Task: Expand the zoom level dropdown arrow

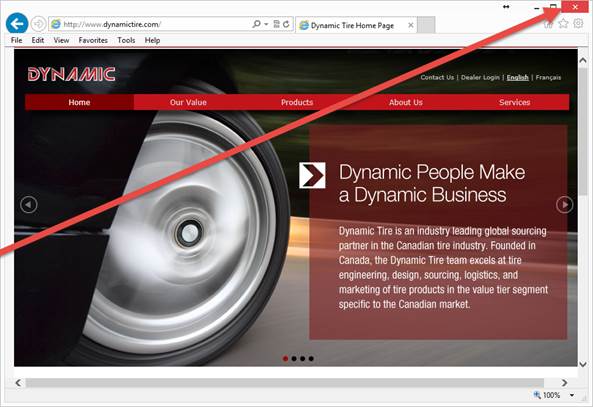Action: pos(572,395)
